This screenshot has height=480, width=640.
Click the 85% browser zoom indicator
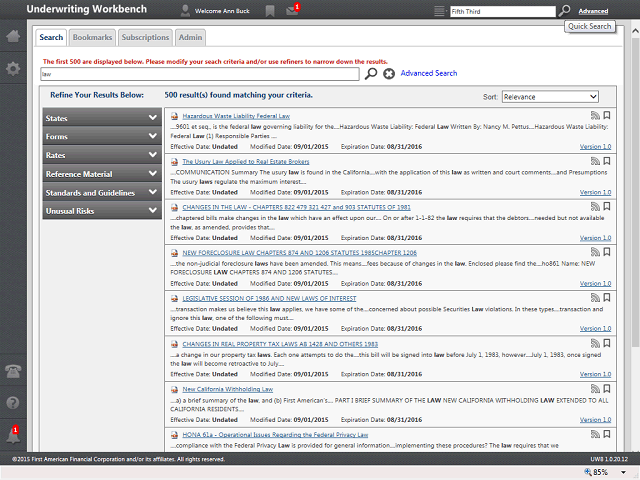point(596,472)
